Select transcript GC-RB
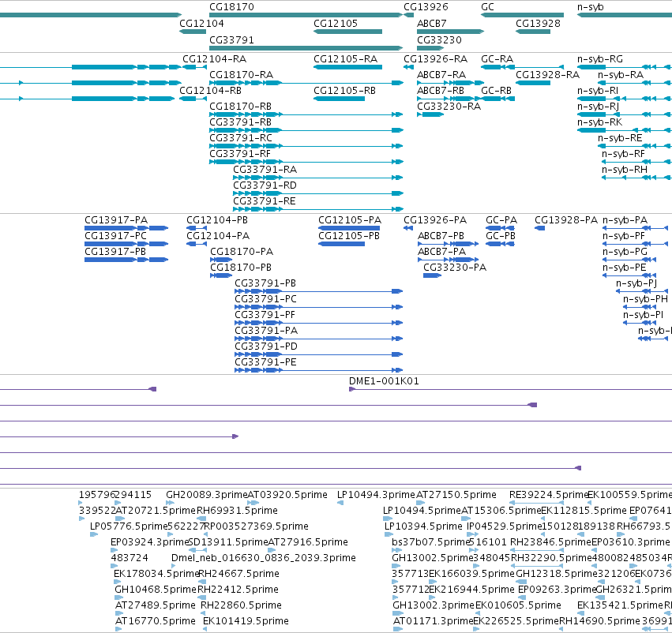This screenshot has width=672, height=633. tap(497, 99)
